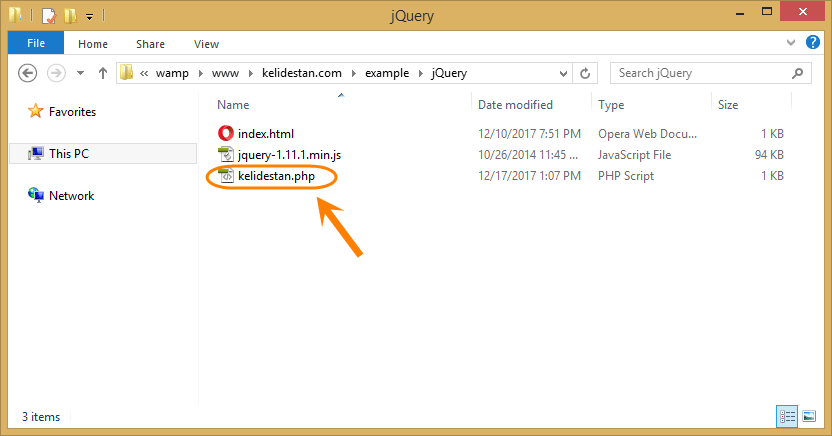Viewport: 832px width, 436px height.
Task: Click the New folder quick access icon
Action: pyautogui.click(x=70, y=16)
